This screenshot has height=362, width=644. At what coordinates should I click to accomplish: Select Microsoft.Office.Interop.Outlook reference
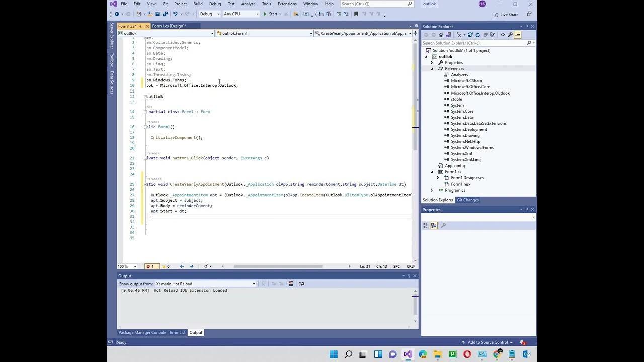tap(480, 93)
